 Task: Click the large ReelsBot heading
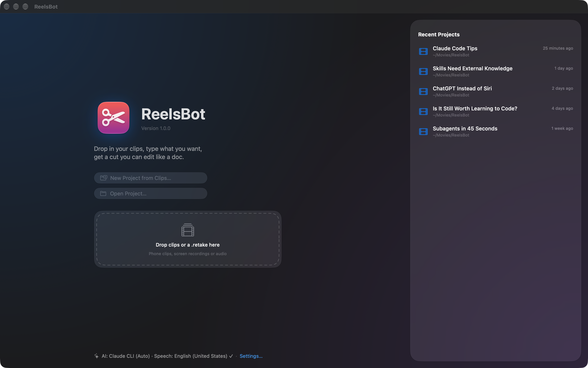173,114
